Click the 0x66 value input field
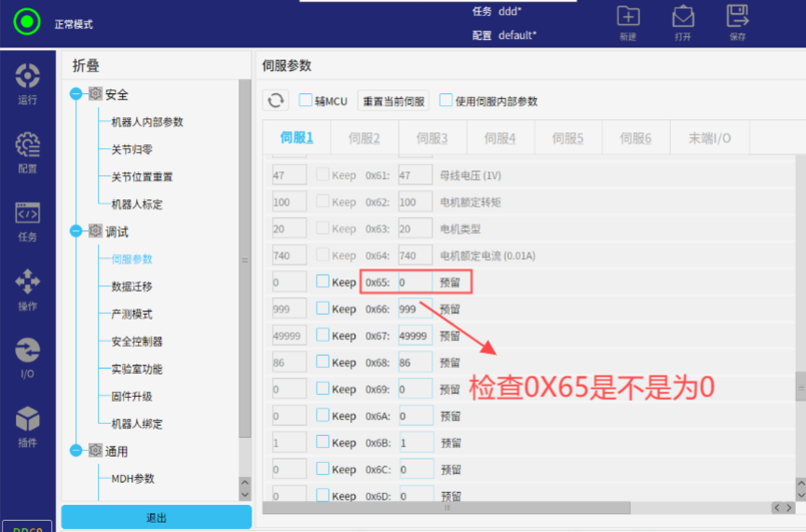The image size is (806, 532). (x=415, y=308)
